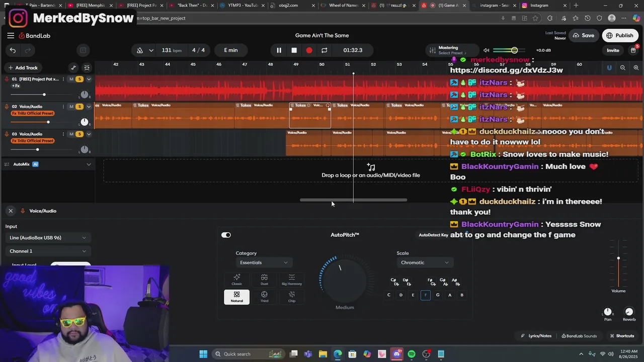
Task: Start recording with the red record button
Action: click(x=309, y=50)
